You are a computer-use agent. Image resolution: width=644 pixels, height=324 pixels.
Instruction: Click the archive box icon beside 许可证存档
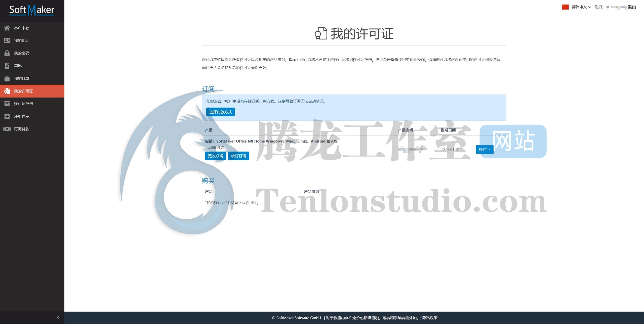(x=7, y=104)
